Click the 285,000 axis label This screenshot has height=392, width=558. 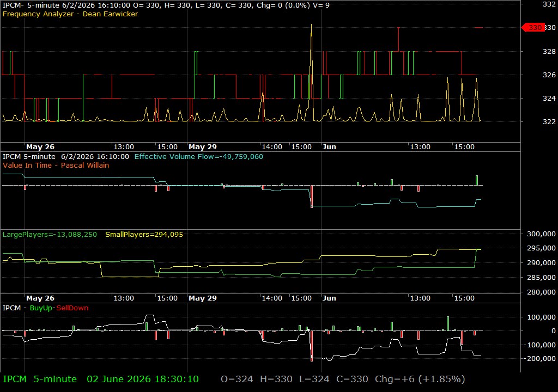541,277
